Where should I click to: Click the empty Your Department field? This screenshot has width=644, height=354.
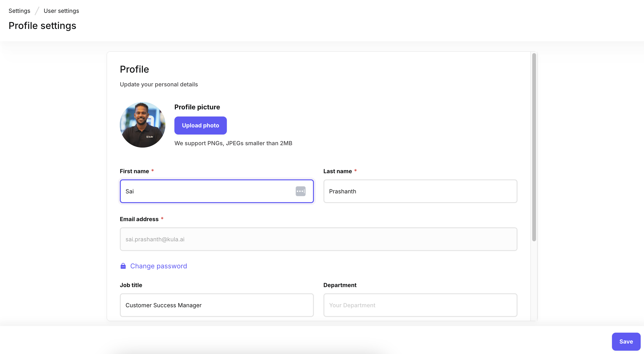420,305
